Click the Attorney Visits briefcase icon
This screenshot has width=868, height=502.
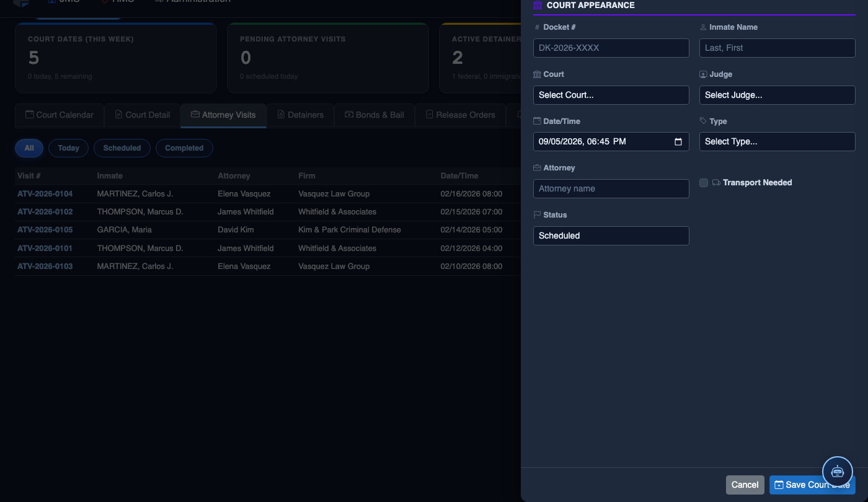pyautogui.click(x=195, y=115)
